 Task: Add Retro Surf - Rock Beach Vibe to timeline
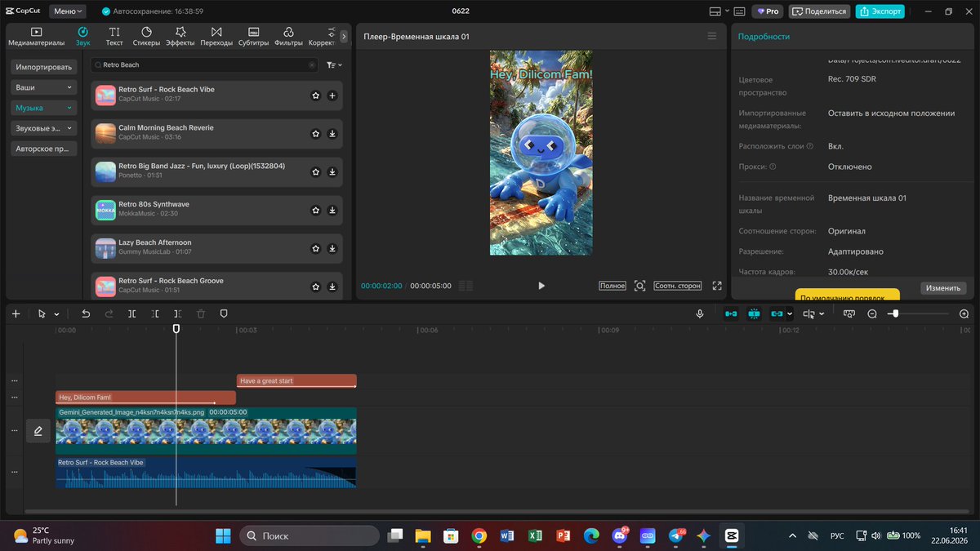332,96
